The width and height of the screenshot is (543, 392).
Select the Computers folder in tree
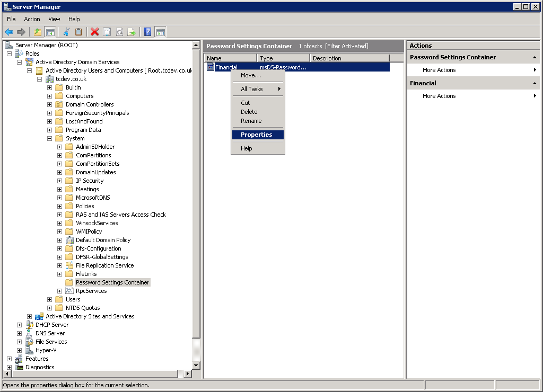pos(80,96)
